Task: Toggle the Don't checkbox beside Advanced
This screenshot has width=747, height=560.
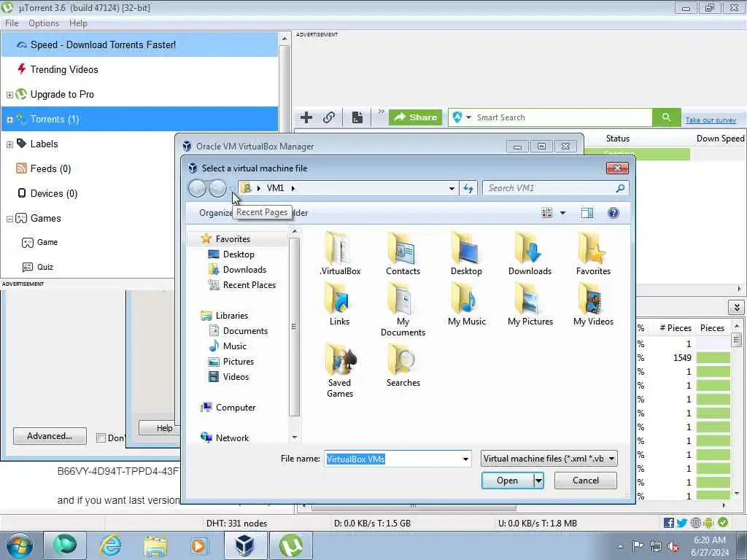Action: click(x=101, y=437)
